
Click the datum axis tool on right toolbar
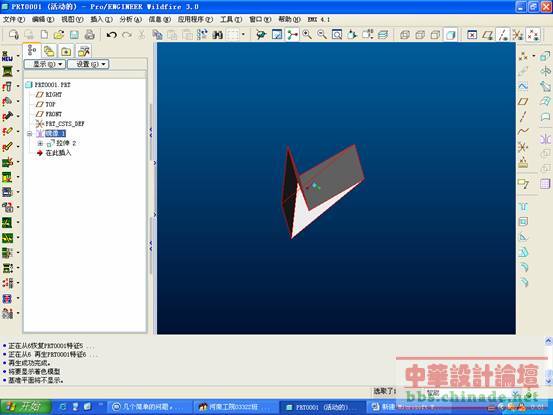pos(523,116)
